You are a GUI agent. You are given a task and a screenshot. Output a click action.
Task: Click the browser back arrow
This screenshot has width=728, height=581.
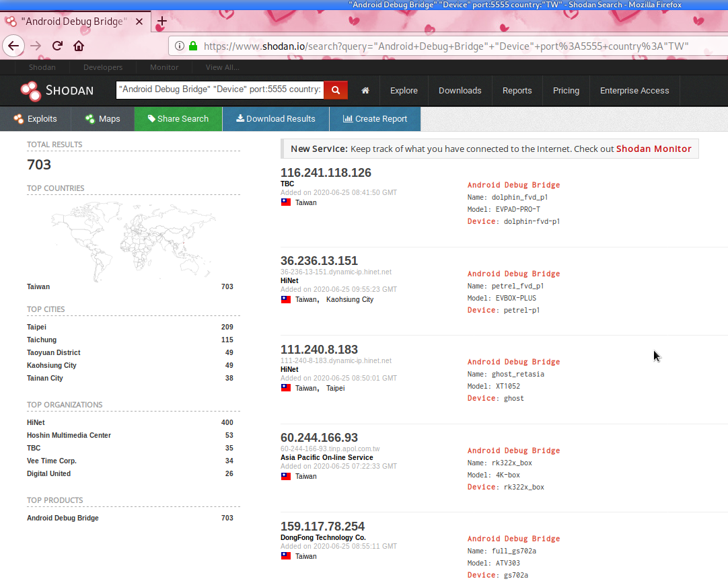coord(14,46)
